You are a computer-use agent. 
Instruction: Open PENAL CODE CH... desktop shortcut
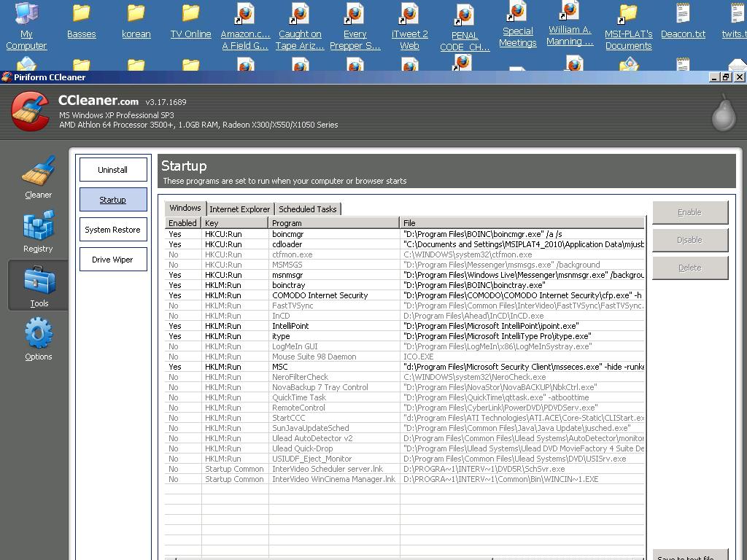(465, 28)
